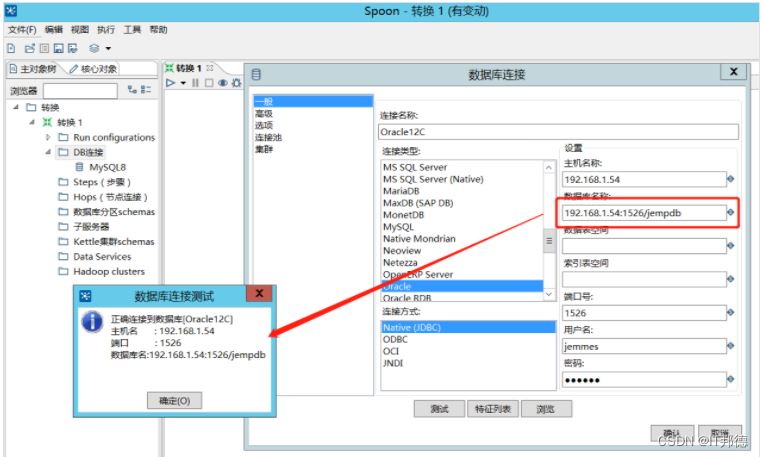Click the 端口号 port number field
763x457 pixels.
pyautogui.click(x=642, y=313)
